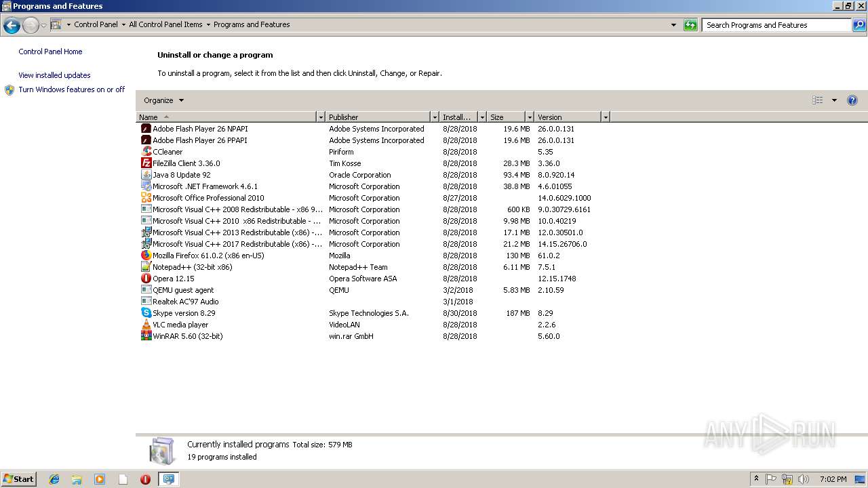Open the Publisher column filter dropdown
This screenshot has width=868, height=488.
pos(435,117)
